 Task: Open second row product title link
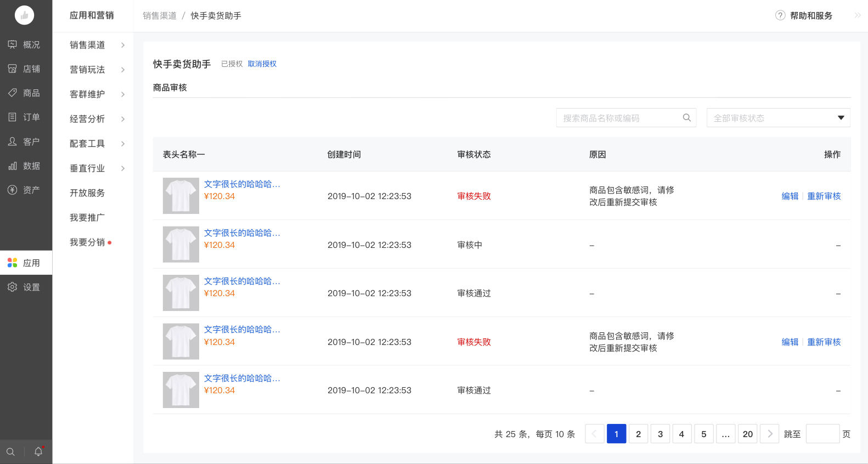(x=242, y=233)
